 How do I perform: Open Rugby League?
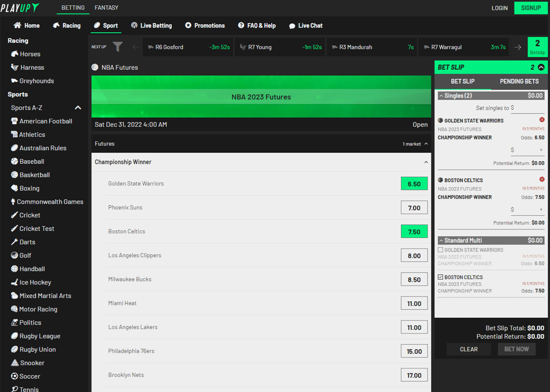35,336
